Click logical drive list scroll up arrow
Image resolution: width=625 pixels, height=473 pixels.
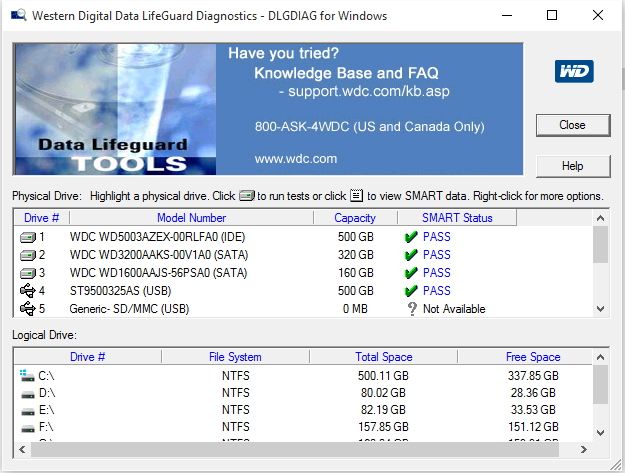(x=600, y=357)
